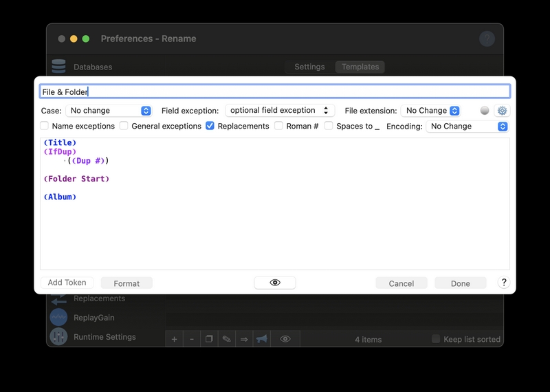Enable the Spaces to _ checkbox
This screenshot has height=392, width=550.
329,126
